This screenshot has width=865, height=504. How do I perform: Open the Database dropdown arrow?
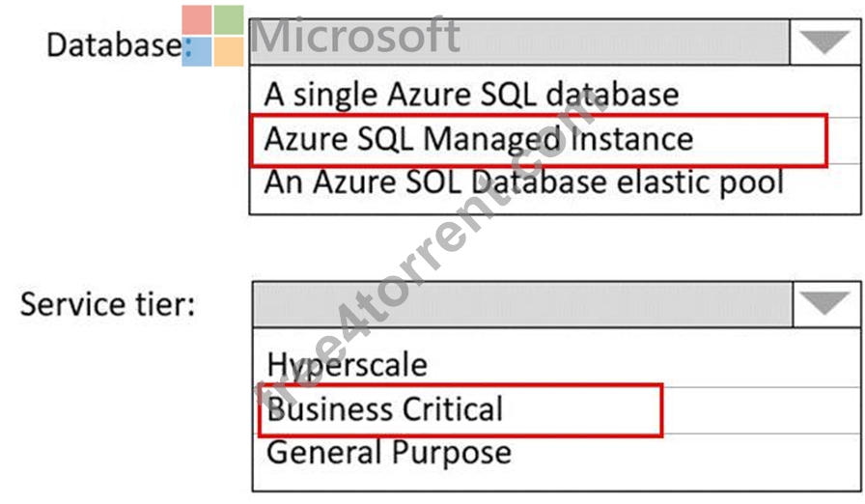824,42
